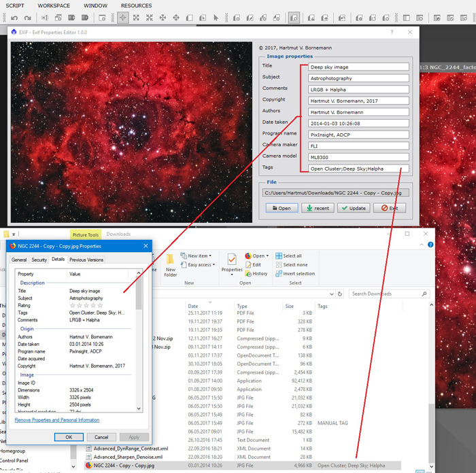Click Firefox icon of NGC 2244 file row
The width and height of the screenshot is (476, 473).
88,465
